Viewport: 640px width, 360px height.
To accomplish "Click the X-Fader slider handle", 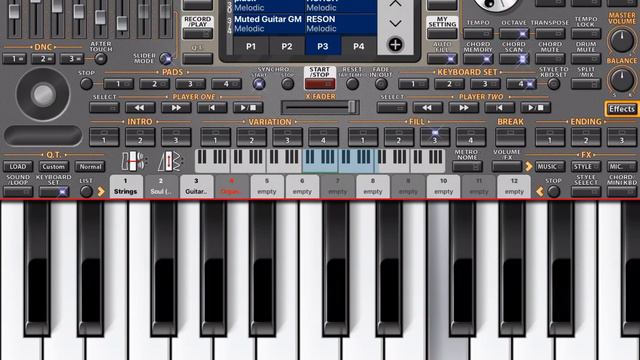I will click(352, 107).
